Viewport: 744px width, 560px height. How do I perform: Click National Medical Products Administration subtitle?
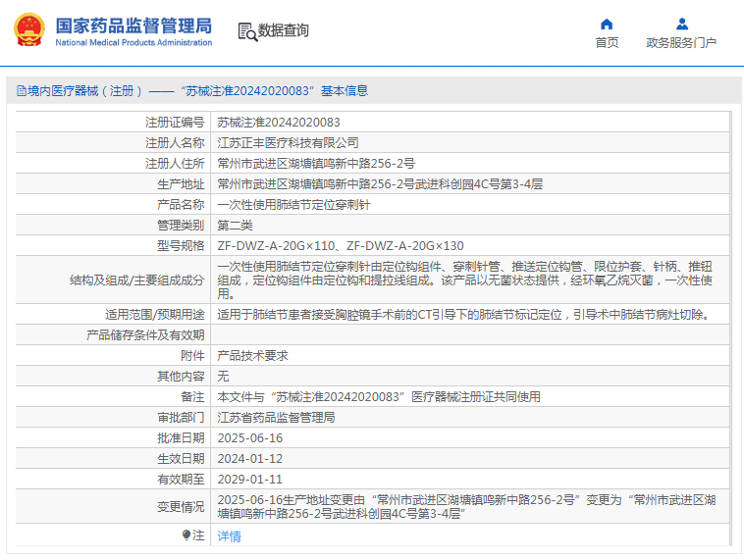[133, 43]
